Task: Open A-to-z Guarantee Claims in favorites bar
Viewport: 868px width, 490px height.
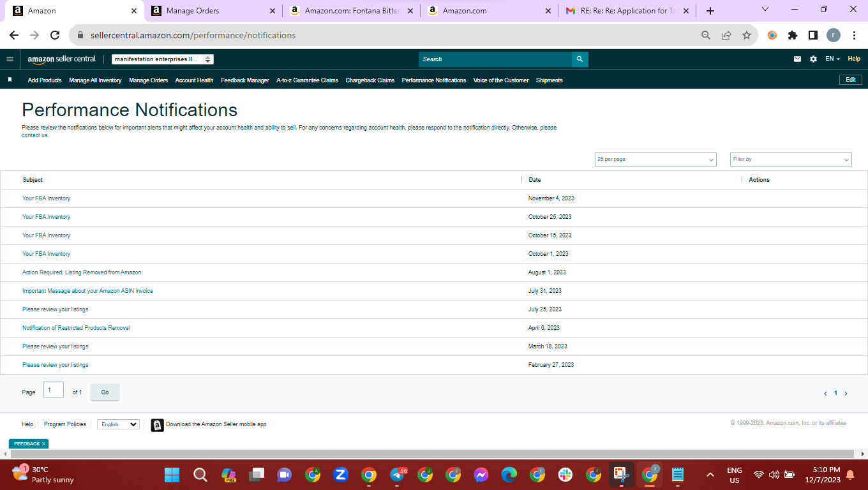Action: pyautogui.click(x=307, y=80)
